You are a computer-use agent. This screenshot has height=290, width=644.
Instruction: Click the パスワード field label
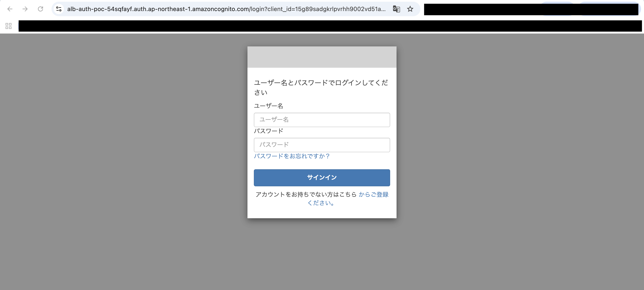tap(269, 131)
